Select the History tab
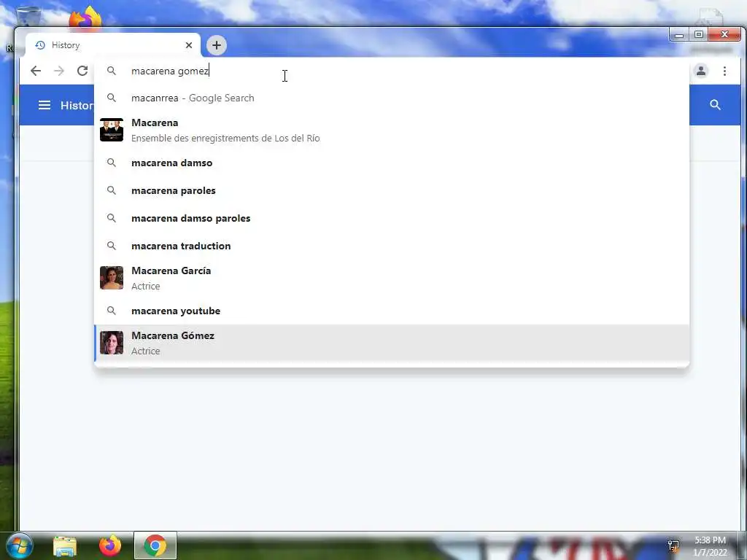Screen dimensions: 747x560 112,45
